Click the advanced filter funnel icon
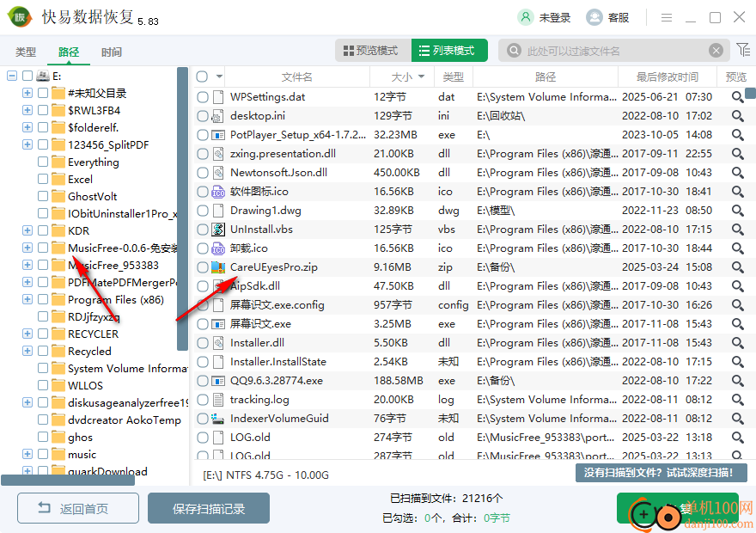Image resolution: width=756 pixels, height=533 pixels. pos(743,50)
